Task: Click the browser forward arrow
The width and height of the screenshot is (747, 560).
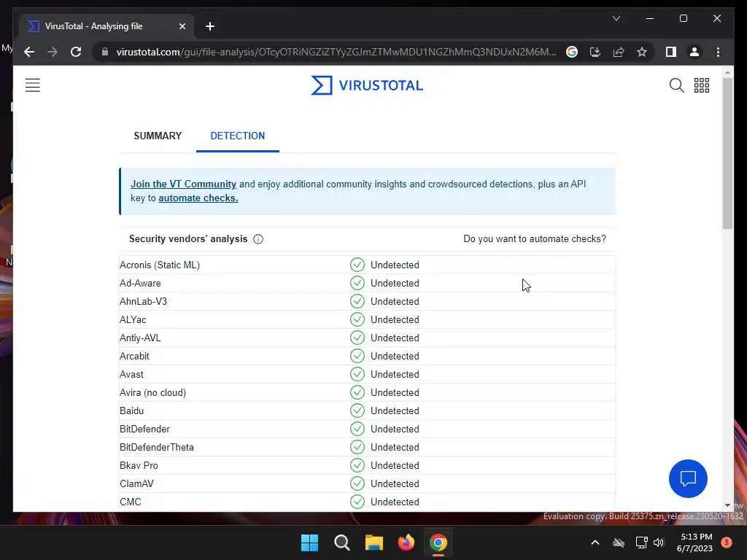Action: [x=53, y=52]
